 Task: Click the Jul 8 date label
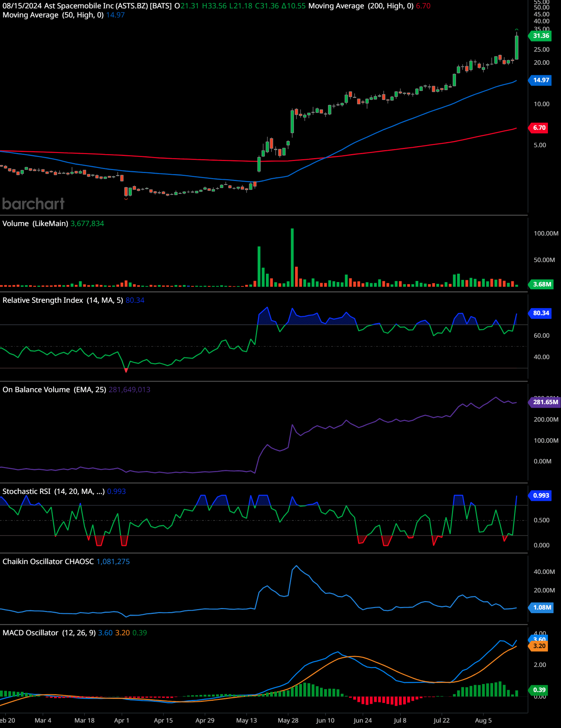(400, 720)
